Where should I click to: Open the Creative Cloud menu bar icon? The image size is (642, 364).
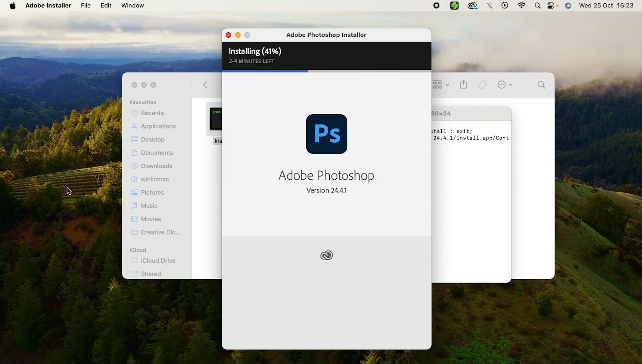[472, 5]
